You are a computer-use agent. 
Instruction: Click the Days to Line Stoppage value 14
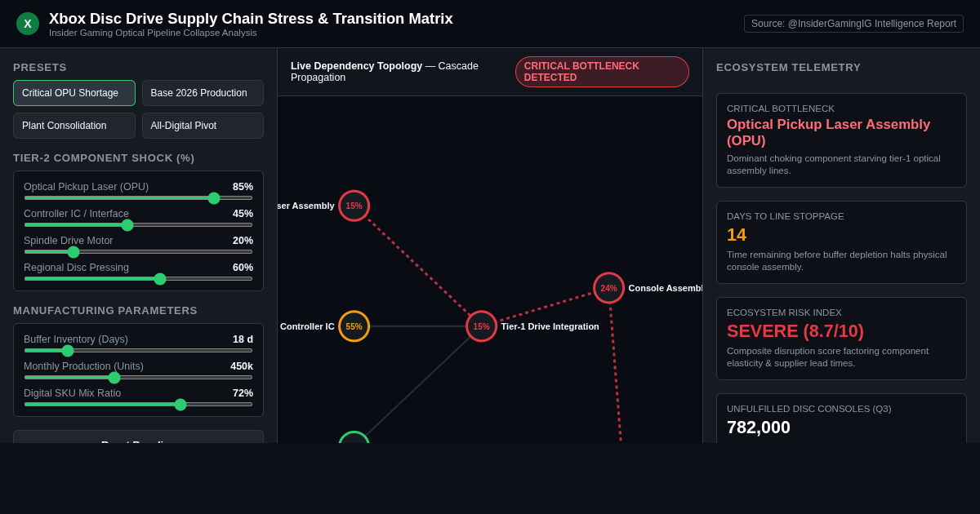[x=737, y=235]
